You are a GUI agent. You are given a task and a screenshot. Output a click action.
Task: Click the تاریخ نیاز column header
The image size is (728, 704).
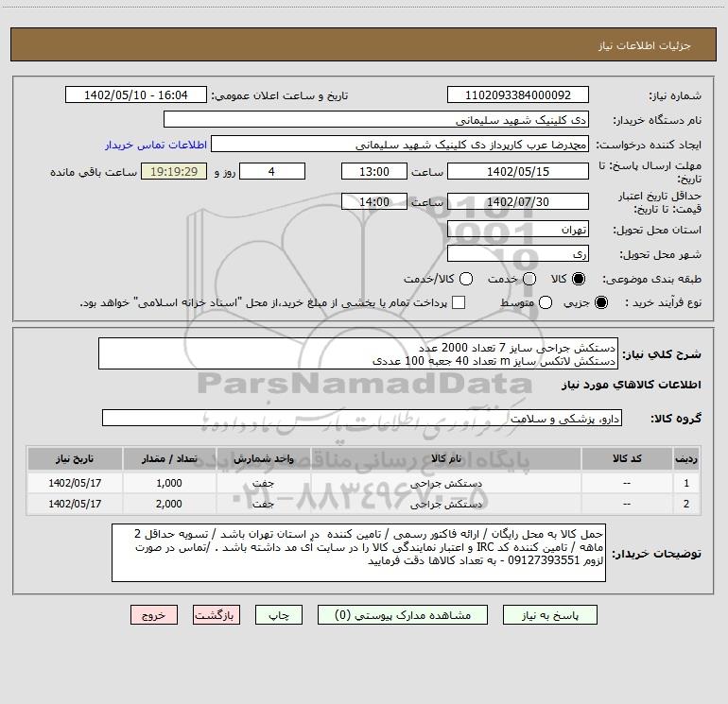75,459
